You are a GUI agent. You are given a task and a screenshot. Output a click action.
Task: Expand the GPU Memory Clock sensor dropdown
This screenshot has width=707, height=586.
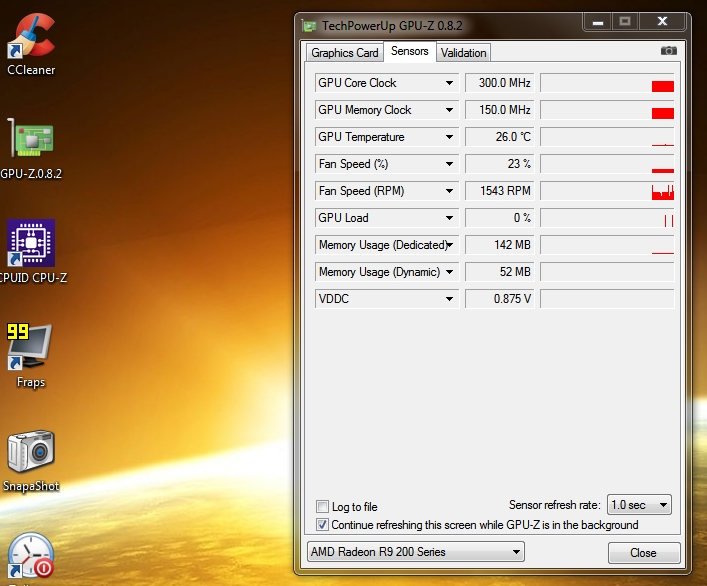[x=449, y=110]
